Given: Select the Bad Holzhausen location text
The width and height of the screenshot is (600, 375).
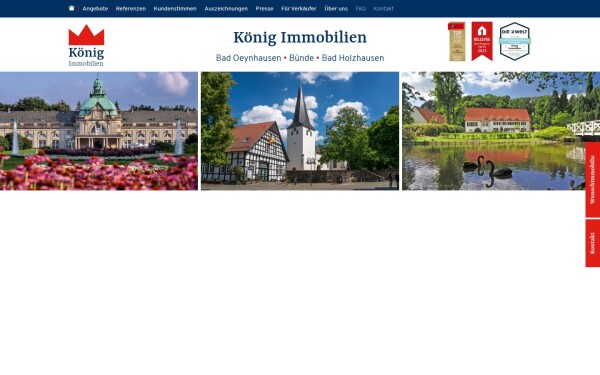Looking at the screenshot, I should pyautogui.click(x=353, y=58).
